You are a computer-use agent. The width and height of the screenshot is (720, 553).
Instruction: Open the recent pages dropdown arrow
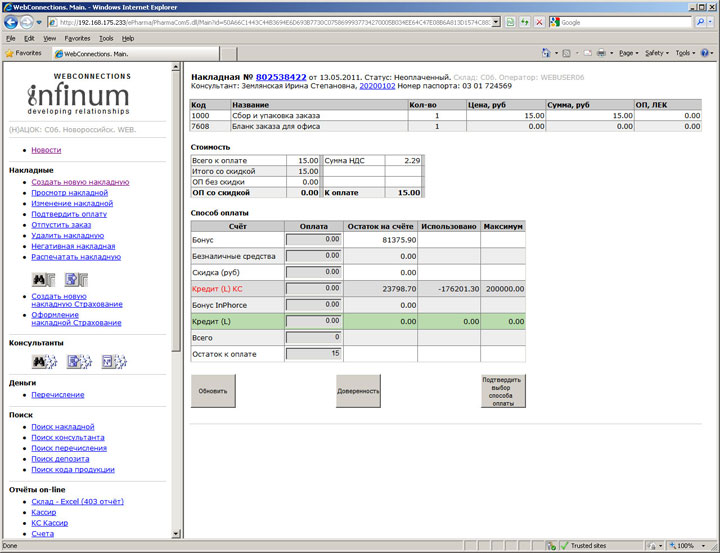(x=39, y=22)
